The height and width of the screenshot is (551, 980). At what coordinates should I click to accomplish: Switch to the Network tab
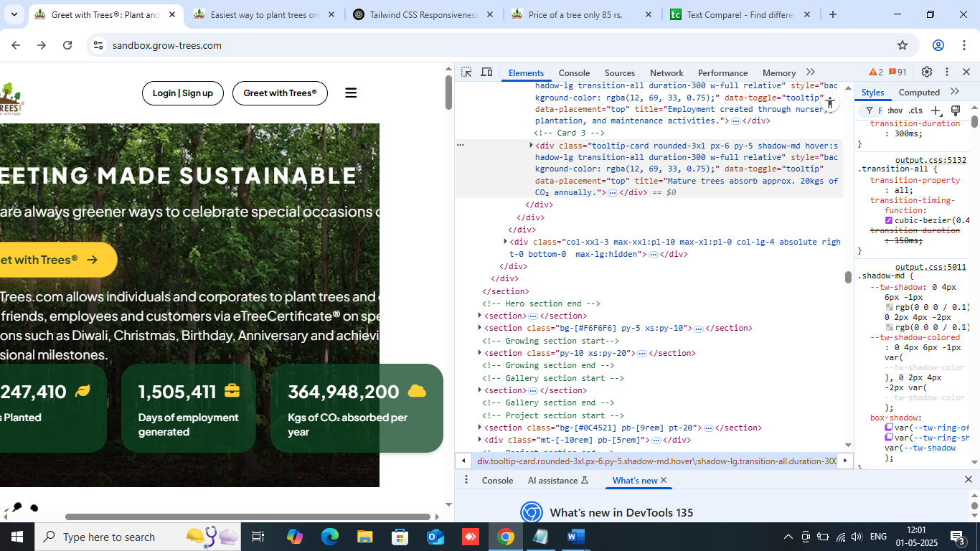666,72
